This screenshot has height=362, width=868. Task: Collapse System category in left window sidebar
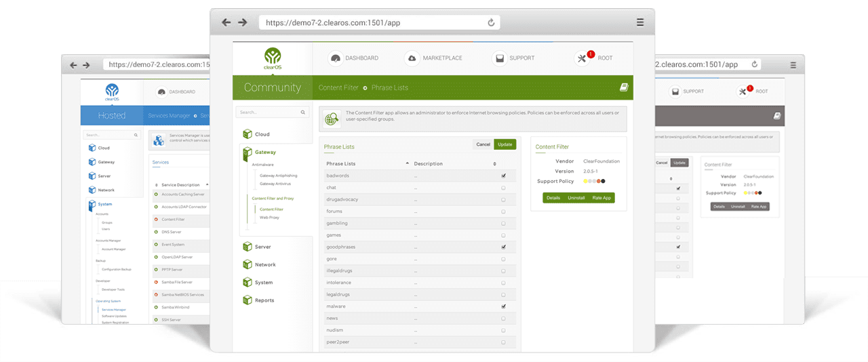point(105,204)
